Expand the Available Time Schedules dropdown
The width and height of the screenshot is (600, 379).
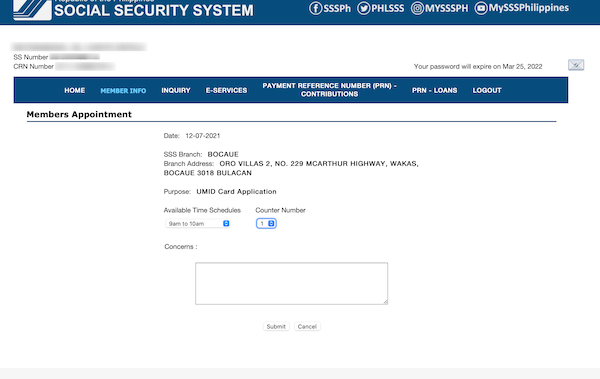[x=197, y=224]
